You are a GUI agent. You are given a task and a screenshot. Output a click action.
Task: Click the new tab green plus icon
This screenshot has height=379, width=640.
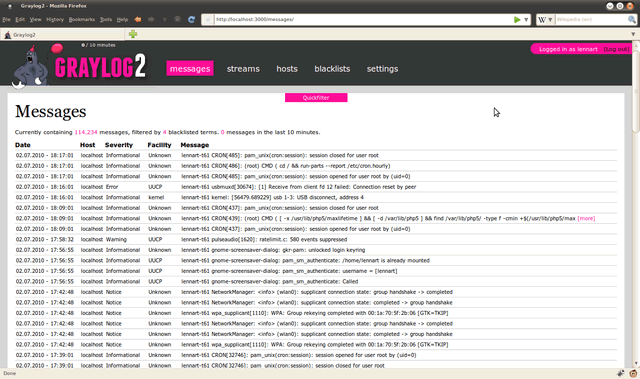point(133,34)
